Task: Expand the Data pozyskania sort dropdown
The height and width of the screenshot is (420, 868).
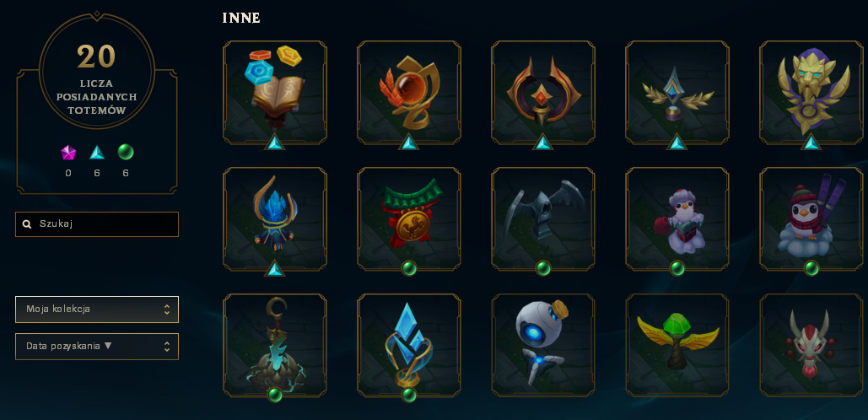Action: pos(97,347)
